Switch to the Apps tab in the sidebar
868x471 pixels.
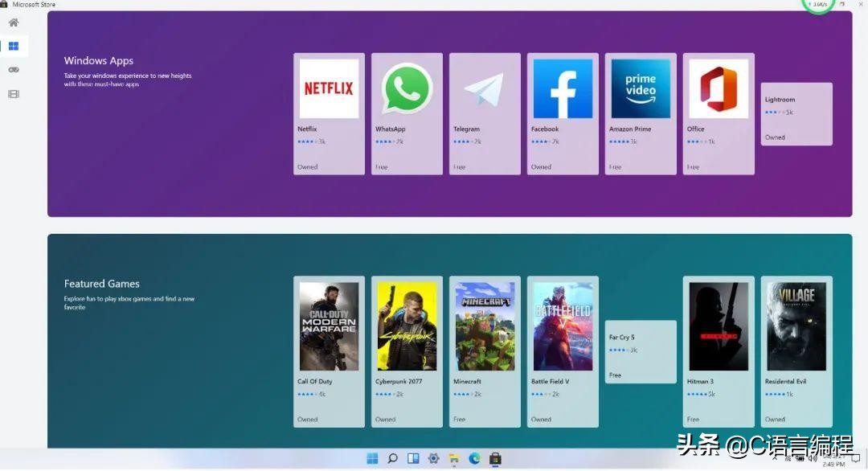13,46
